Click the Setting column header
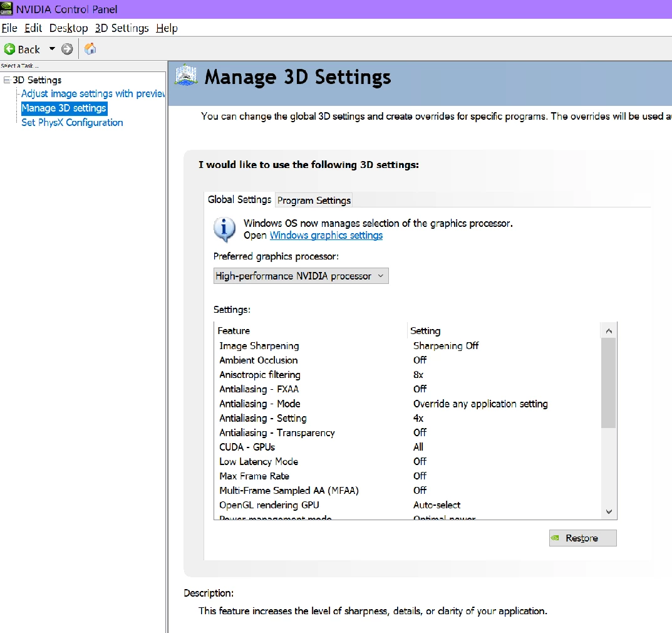The height and width of the screenshot is (633, 672). click(504, 331)
